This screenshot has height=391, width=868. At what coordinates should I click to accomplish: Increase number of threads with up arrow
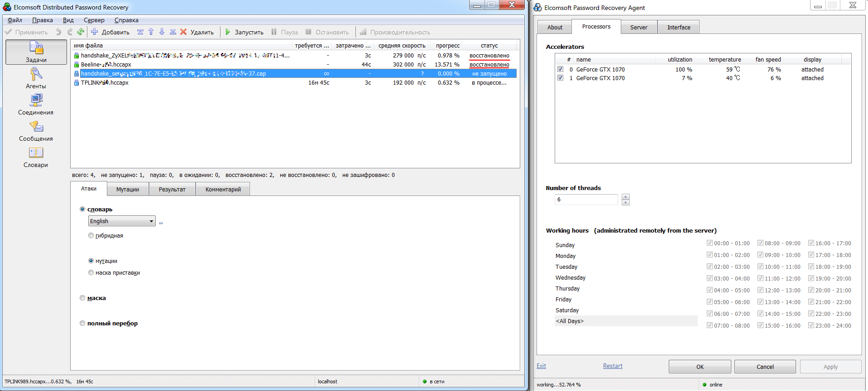[626, 196]
